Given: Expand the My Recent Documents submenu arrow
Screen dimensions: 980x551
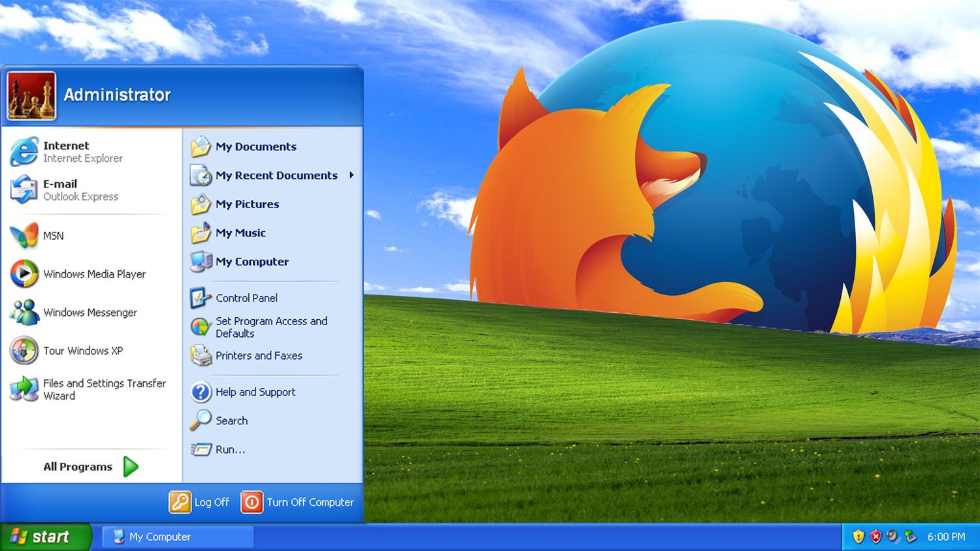Looking at the screenshot, I should tap(351, 175).
